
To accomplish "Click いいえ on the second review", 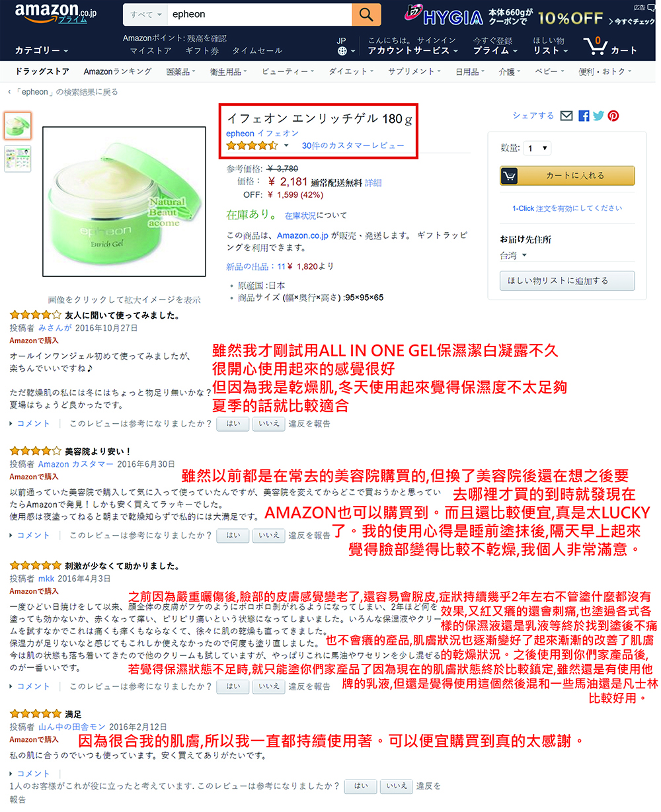I will click(x=269, y=536).
